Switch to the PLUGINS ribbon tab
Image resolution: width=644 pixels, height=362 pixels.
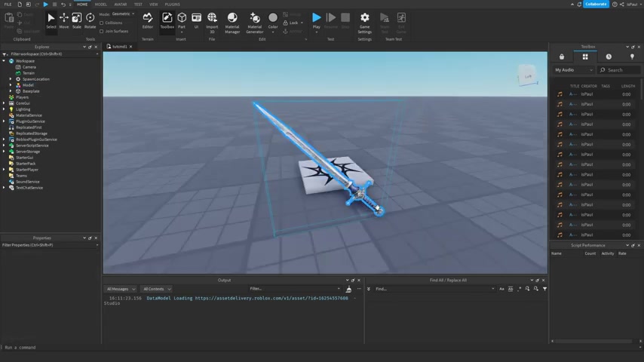173,4
